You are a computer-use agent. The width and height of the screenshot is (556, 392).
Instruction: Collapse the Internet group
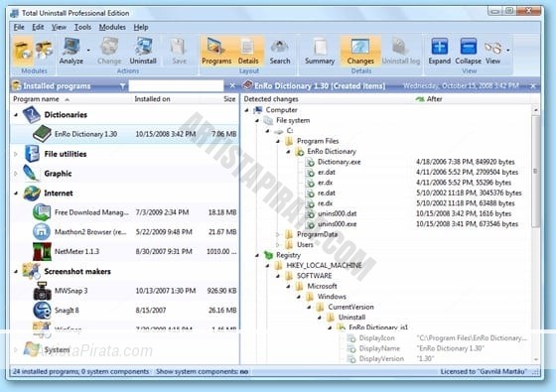(x=16, y=194)
